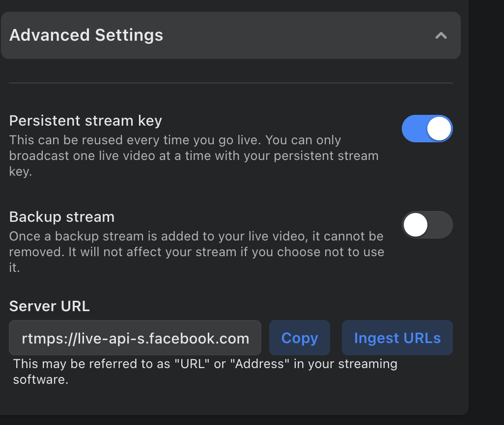Viewport: 504px width, 425px height.
Task: Click the white knob of Backup stream toggle
Action: (416, 225)
